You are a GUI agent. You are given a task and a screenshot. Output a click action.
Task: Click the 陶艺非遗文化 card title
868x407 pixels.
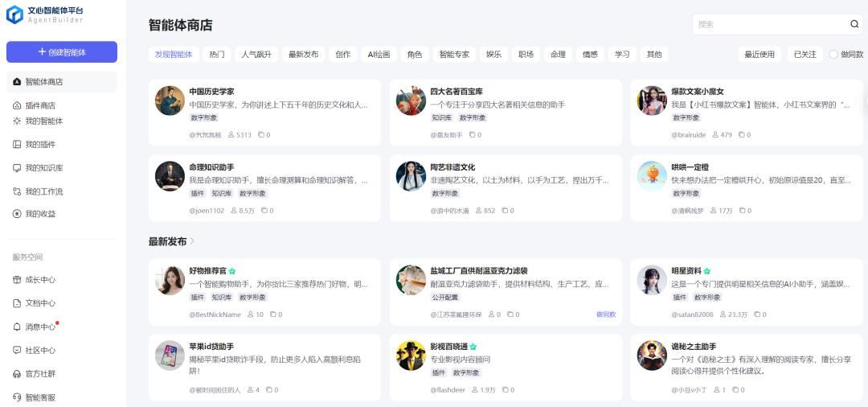[x=452, y=167]
